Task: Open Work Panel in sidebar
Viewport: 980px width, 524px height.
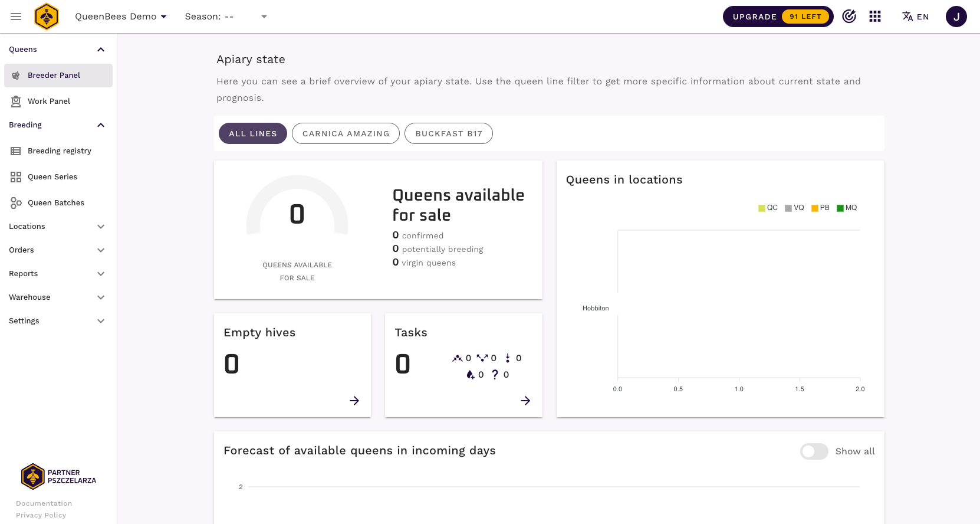Action: (x=49, y=101)
